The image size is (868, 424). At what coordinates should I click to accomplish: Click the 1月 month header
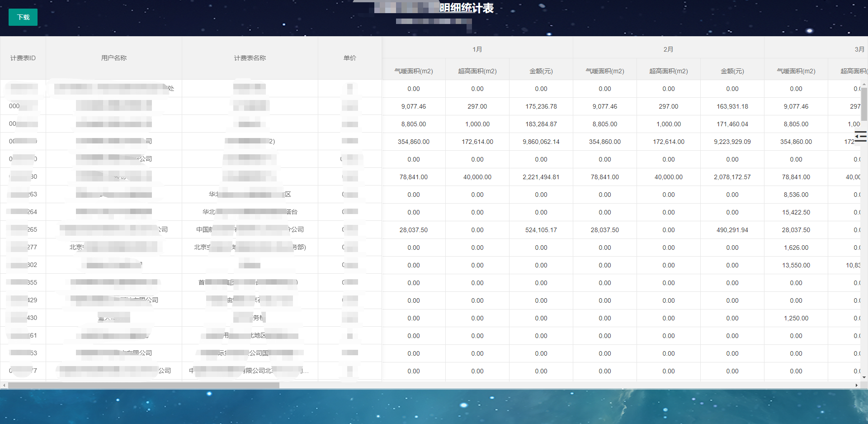click(x=477, y=49)
